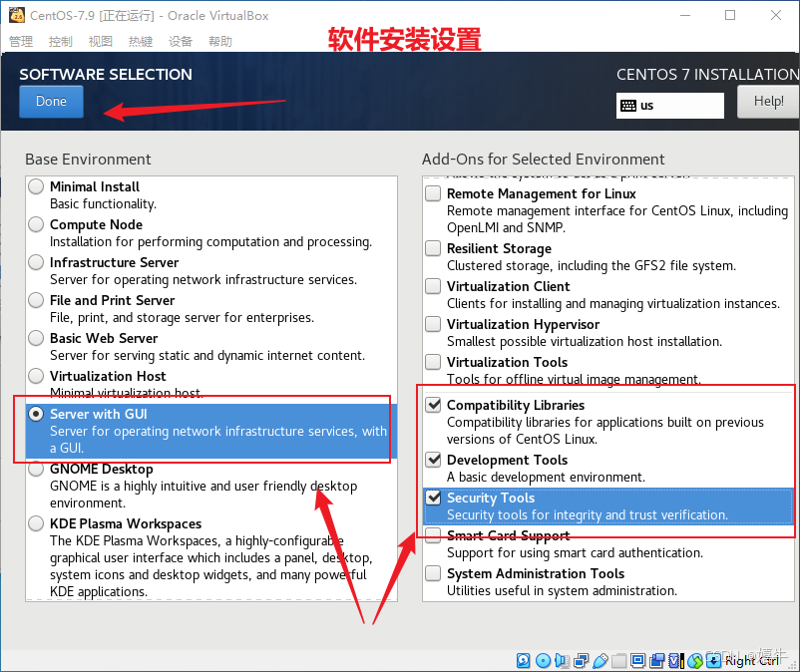Open the 热键 menu

point(141,41)
